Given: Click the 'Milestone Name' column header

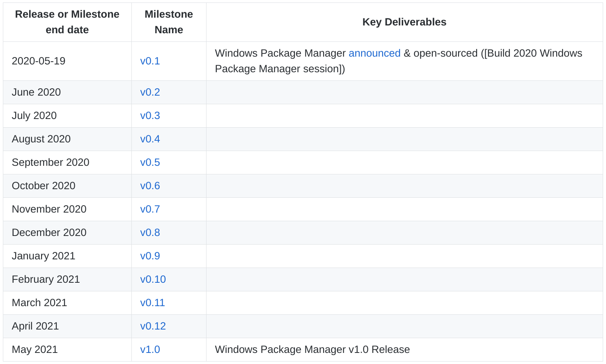Looking at the screenshot, I should tap(169, 22).
